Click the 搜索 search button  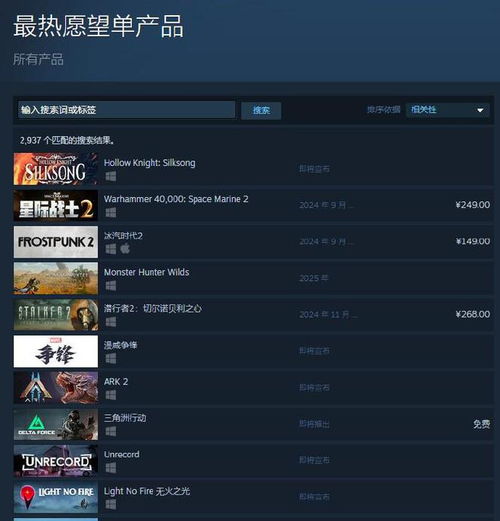261,110
